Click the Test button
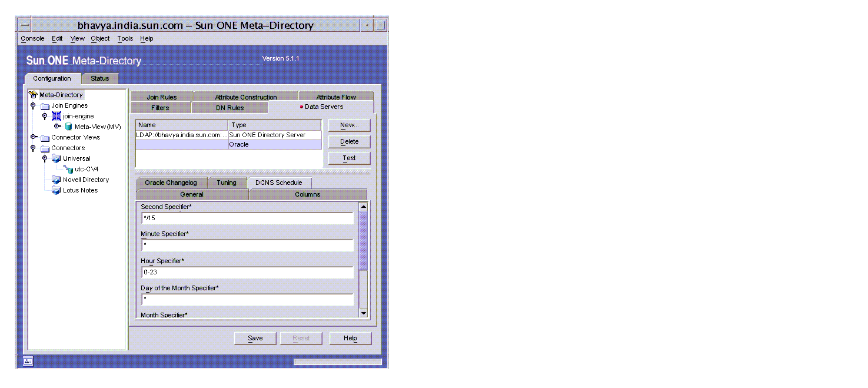Image resolution: width=868 pixels, height=388 pixels. point(349,158)
